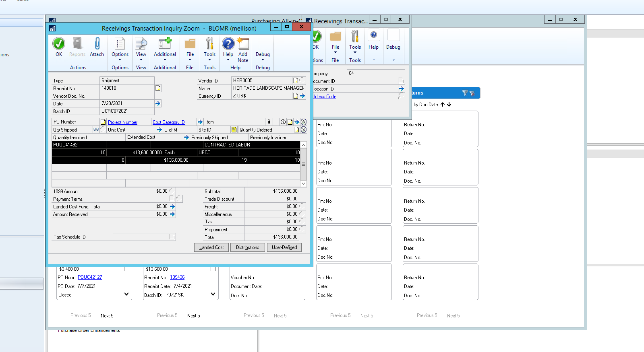Tick the checkbox beside $3,400.00
The width and height of the screenshot is (644, 352).
click(127, 269)
